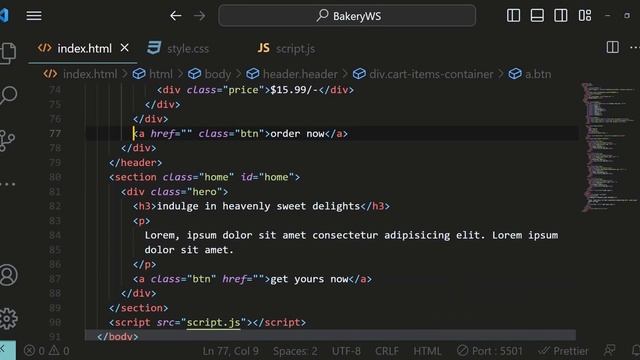Click the BakeryWS command search box

coord(347,16)
